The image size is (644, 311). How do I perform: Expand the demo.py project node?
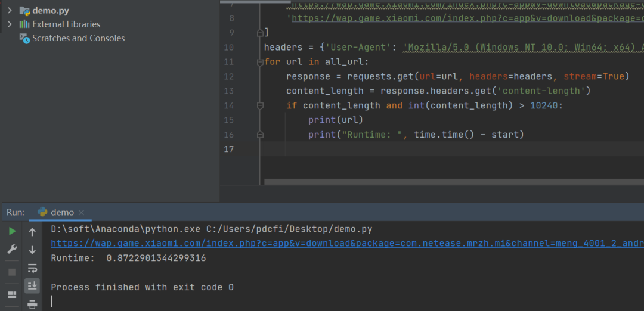pos(10,11)
